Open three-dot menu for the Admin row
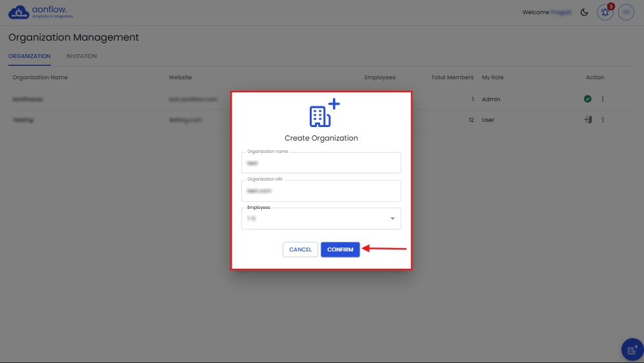Screen dimensions: 644x363 (603, 99)
